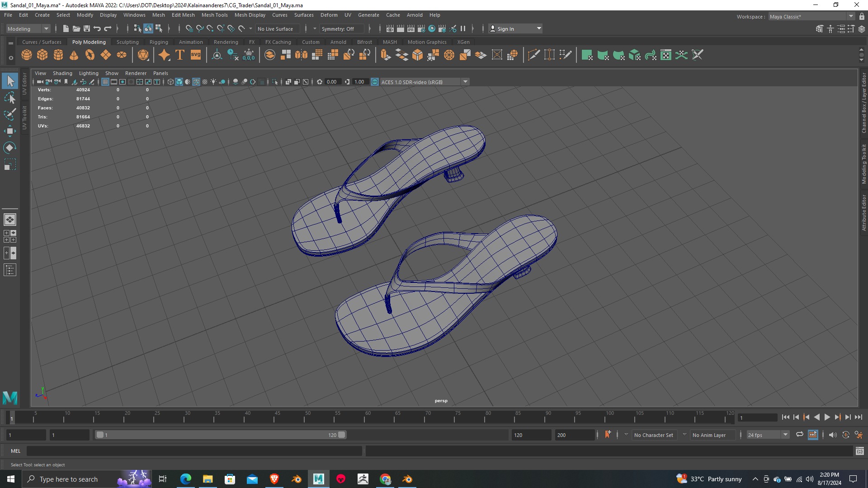The image size is (868, 488).
Task: Click the MEL command language button
Action: 16,451
